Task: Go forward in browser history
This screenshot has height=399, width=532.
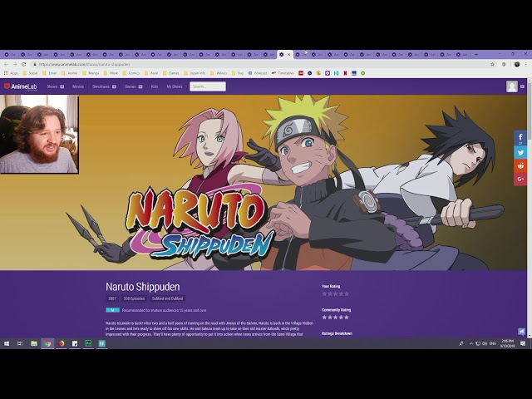Action: (15, 64)
